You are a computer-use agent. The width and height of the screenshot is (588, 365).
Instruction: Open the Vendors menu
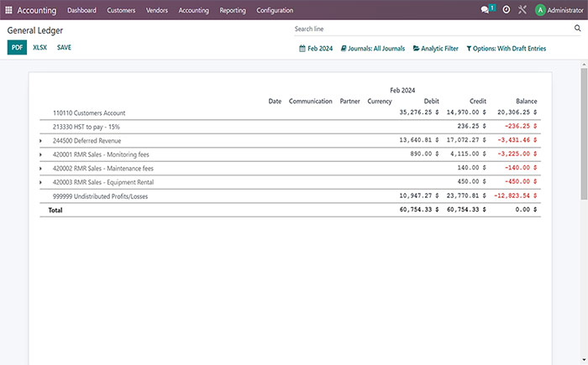(157, 10)
